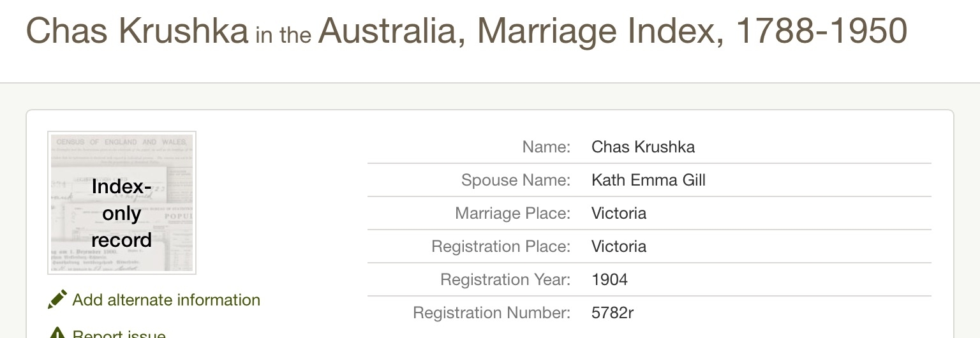Image resolution: width=980 pixels, height=338 pixels.
Task: Click the Registration Number value 5782r
Action: 612,312
